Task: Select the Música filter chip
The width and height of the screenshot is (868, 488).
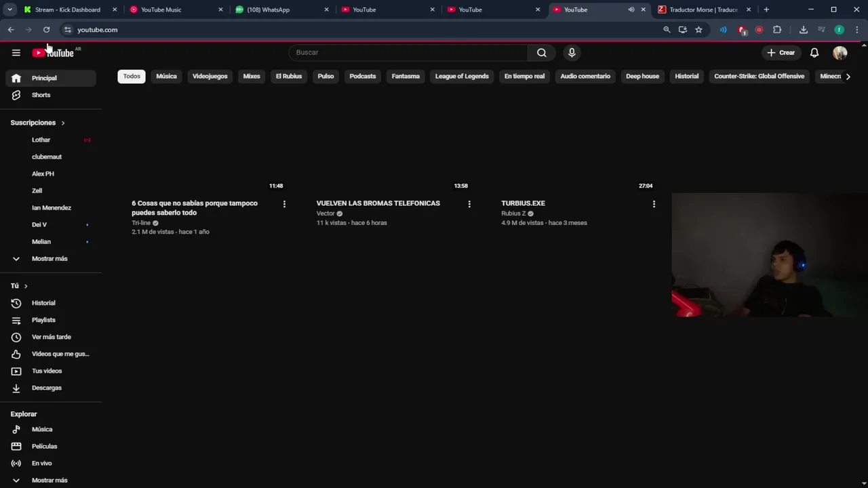Action: pos(166,77)
